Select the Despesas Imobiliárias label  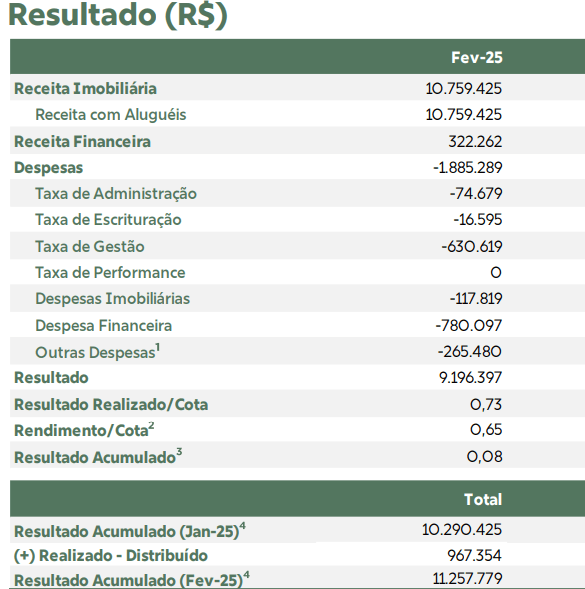click(112, 299)
